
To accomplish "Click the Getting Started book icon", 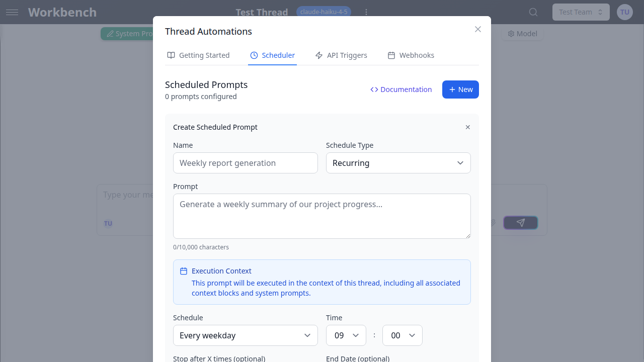I will tap(171, 55).
